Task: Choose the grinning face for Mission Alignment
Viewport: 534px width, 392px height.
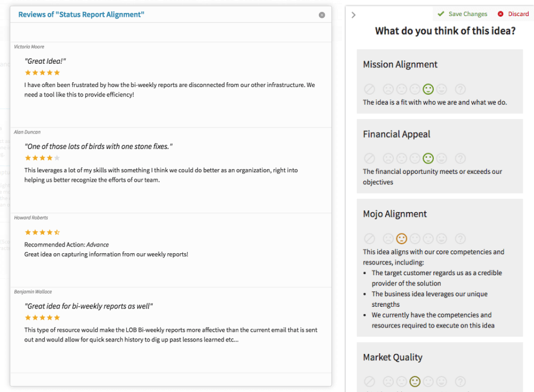Action: (x=442, y=89)
